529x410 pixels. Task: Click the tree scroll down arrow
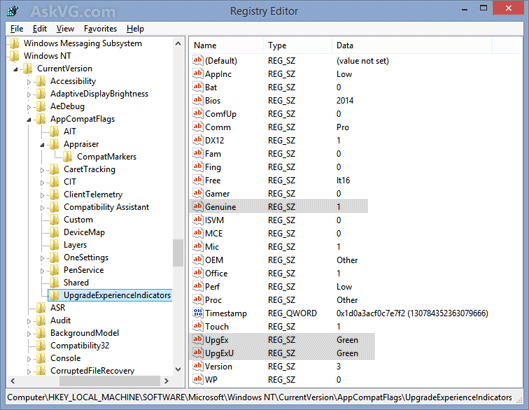178,369
